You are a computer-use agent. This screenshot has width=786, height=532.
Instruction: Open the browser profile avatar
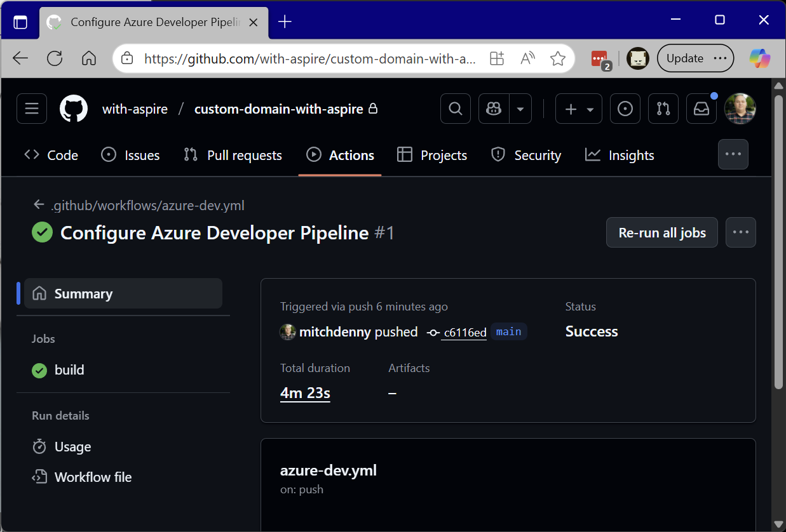point(637,58)
